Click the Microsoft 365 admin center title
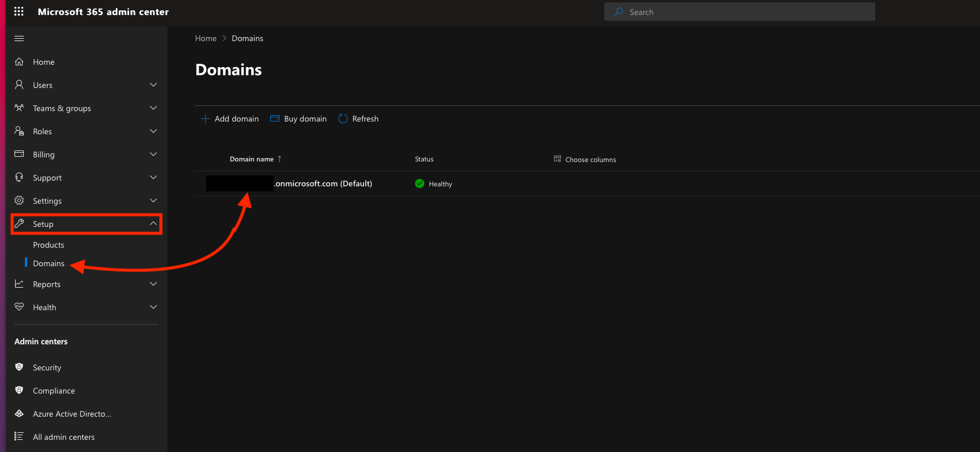 [x=103, y=12]
